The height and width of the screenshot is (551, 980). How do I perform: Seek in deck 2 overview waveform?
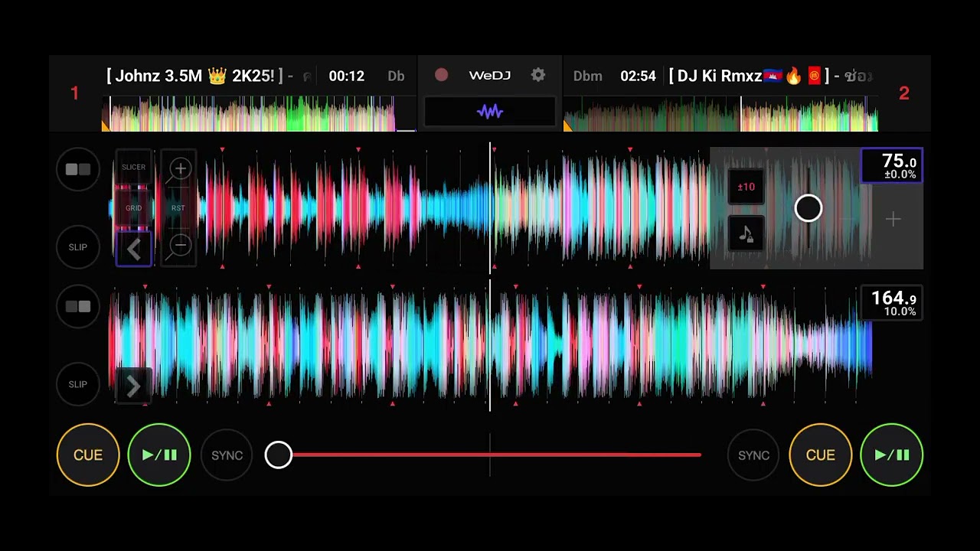point(720,113)
